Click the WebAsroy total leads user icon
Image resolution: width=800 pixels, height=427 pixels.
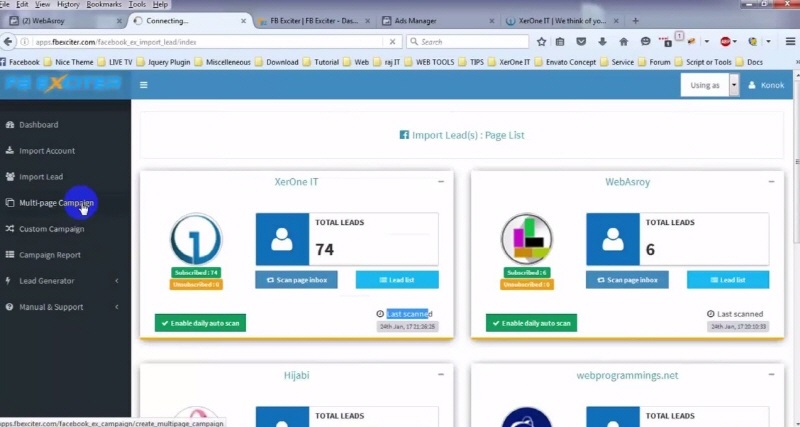[613, 239]
